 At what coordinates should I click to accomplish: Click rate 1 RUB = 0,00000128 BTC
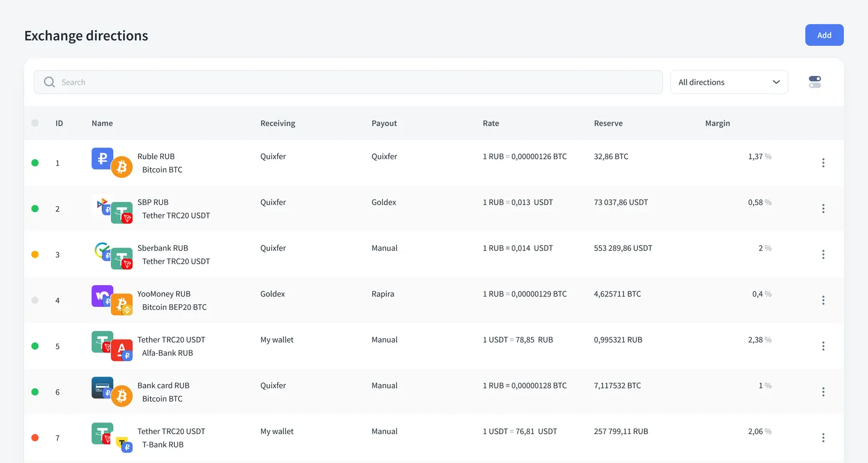(x=525, y=385)
